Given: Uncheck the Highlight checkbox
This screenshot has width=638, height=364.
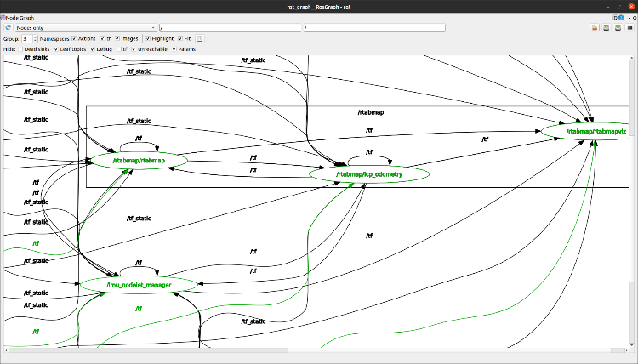Looking at the screenshot, I should click(148, 38).
